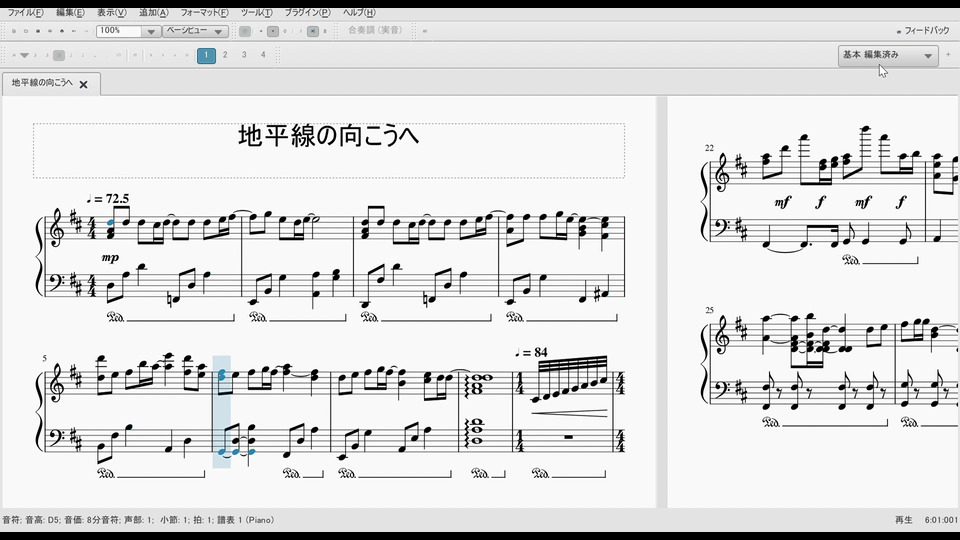Switch to voice 4
Screen dimensions: 960x540
pyautogui.click(x=263, y=55)
